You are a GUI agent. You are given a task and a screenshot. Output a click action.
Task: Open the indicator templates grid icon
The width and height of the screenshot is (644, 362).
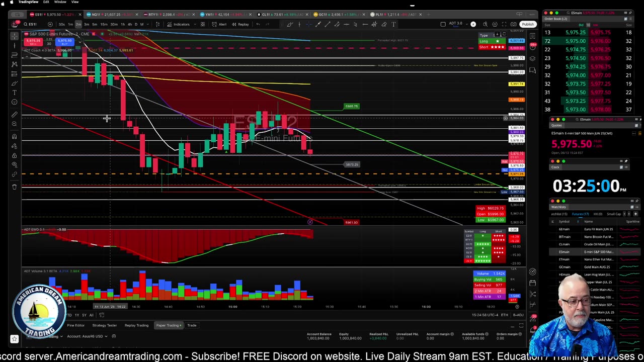click(203, 24)
